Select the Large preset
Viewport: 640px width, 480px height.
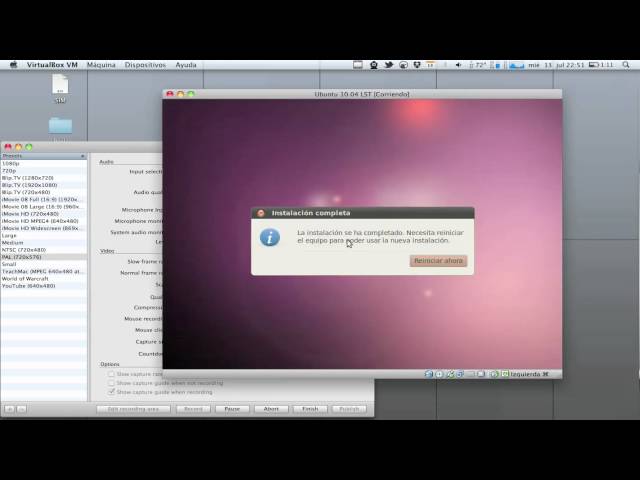click(44, 236)
